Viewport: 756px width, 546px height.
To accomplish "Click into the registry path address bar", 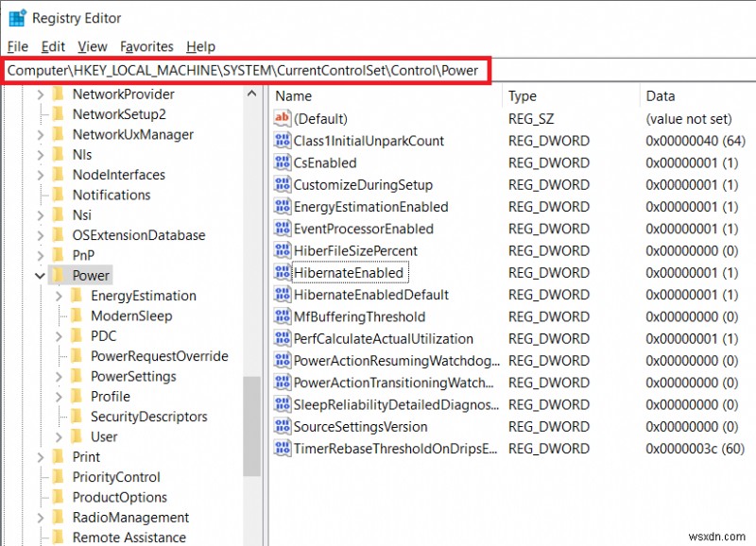I will click(x=245, y=70).
